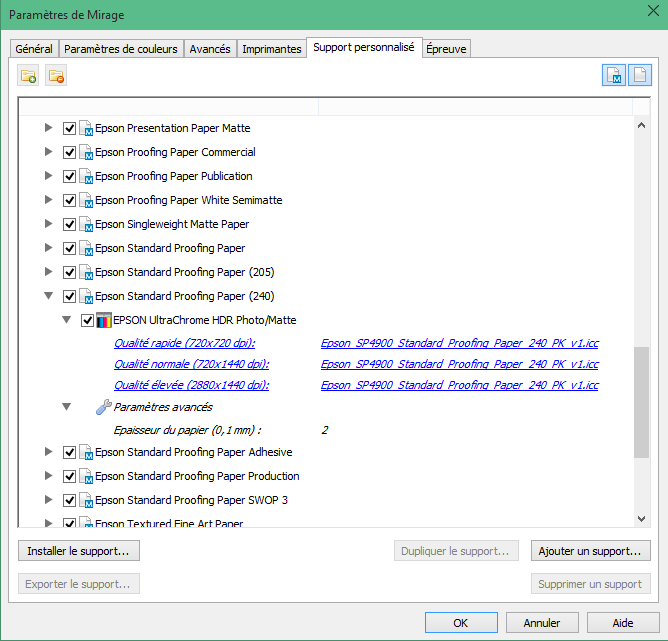Click the Epson Singleweight Matte Paper media icon

(x=86, y=224)
